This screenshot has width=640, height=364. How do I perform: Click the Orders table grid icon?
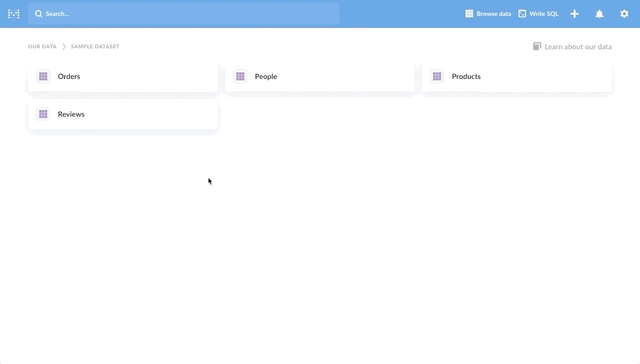[x=43, y=76]
